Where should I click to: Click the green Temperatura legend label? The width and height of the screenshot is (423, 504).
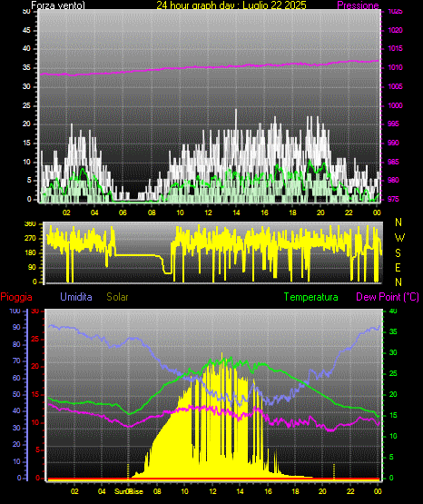point(311,297)
